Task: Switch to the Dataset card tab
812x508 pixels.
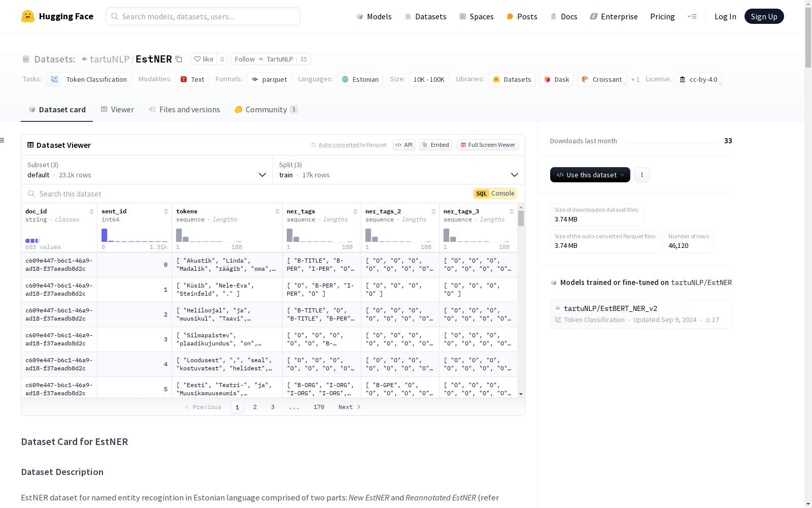Action: 57,110
